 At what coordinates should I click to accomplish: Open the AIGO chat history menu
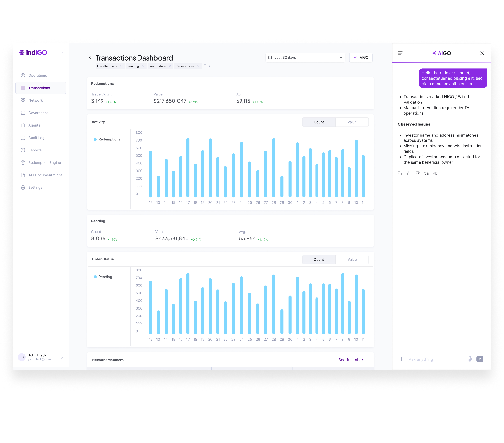400,53
